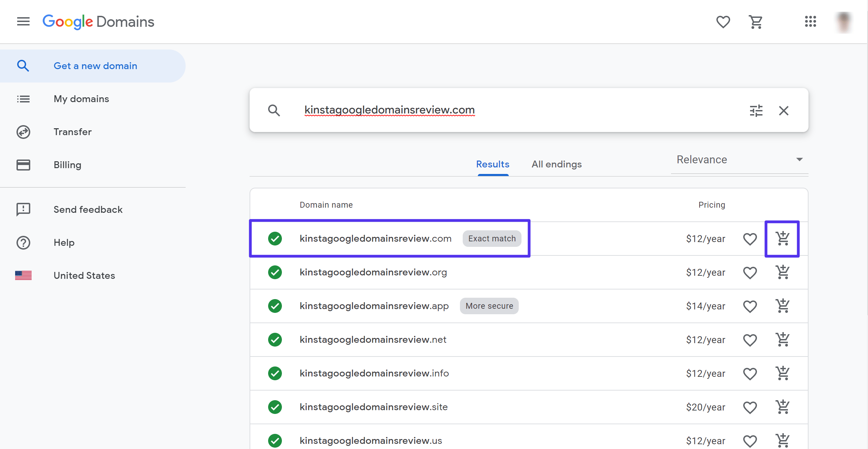Viewport: 868px width, 449px height.
Task: Click the add to cart icon for kinstagoogledomainsreview.com
Action: pos(783,239)
